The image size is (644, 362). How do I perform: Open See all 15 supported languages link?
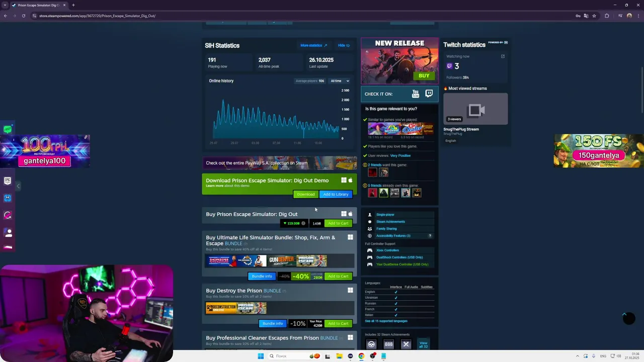386,321
